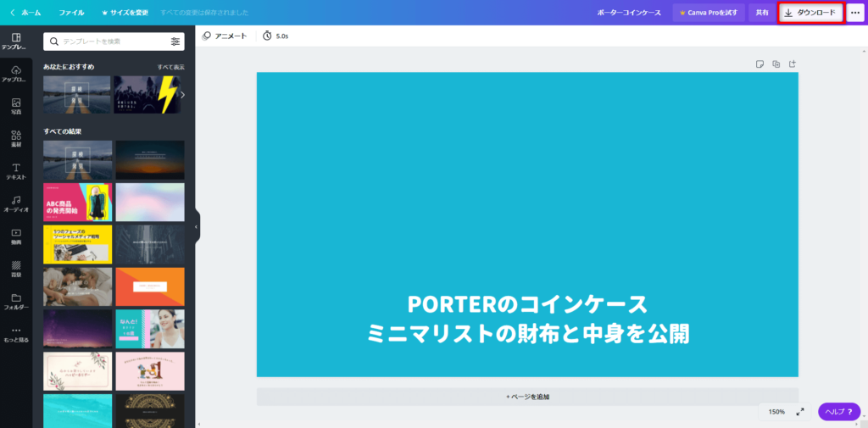The width and height of the screenshot is (868, 428).
Task: Click the Show all (すべて表示) link
Action: (x=171, y=67)
